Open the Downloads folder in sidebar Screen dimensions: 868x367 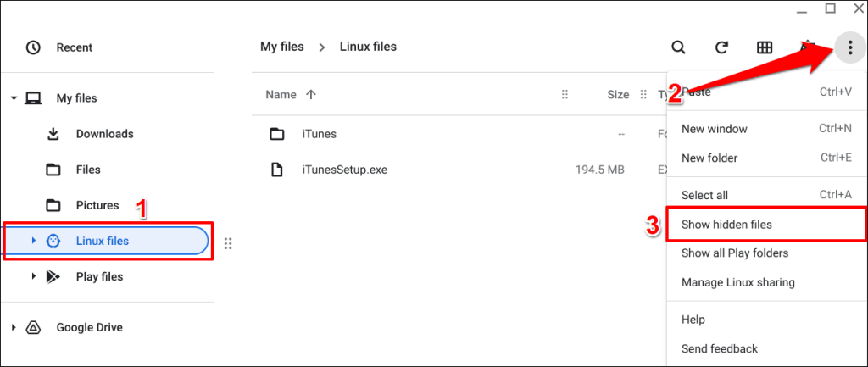tap(104, 134)
